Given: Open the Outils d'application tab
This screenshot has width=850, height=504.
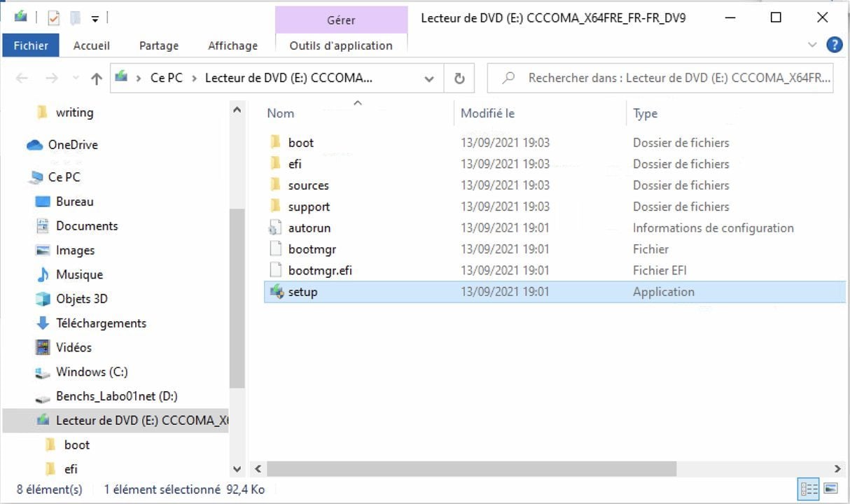Looking at the screenshot, I should click(x=341, y=45).
